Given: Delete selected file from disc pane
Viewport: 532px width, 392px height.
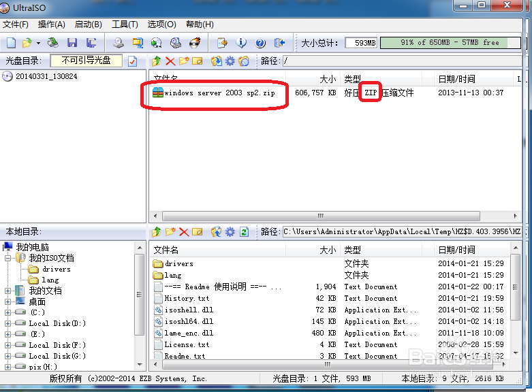Looking at the screenshot, I should tap(170, 61).
